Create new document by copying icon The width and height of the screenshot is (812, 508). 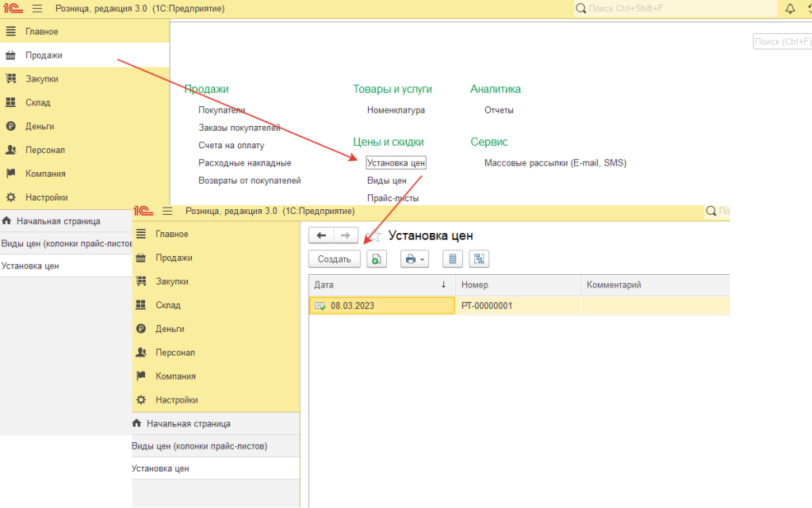377,259
